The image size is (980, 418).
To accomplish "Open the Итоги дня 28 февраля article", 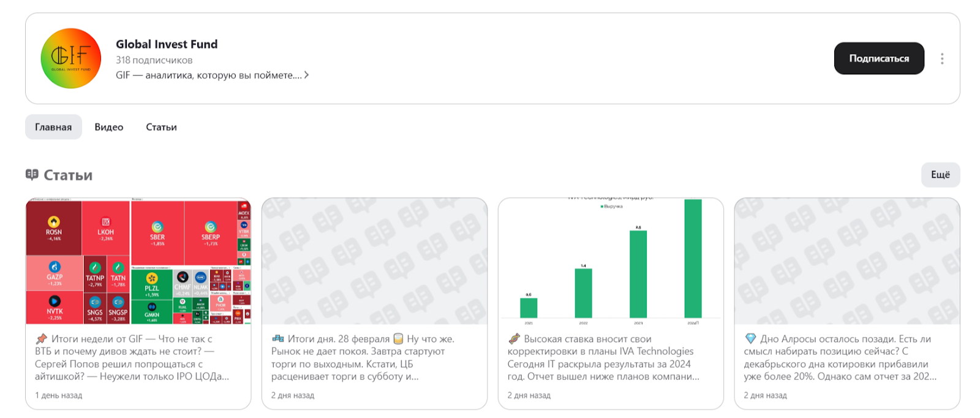I will tap(367, 357).
